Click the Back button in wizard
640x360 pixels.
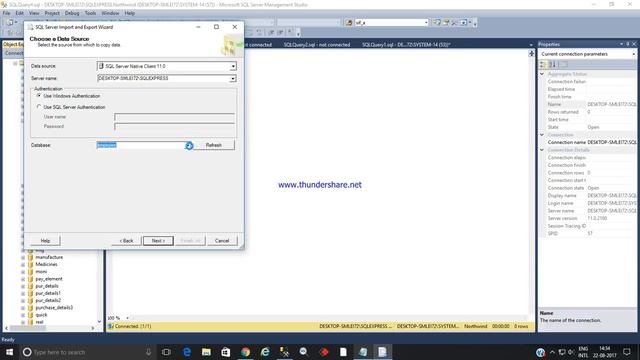(127, 241)
